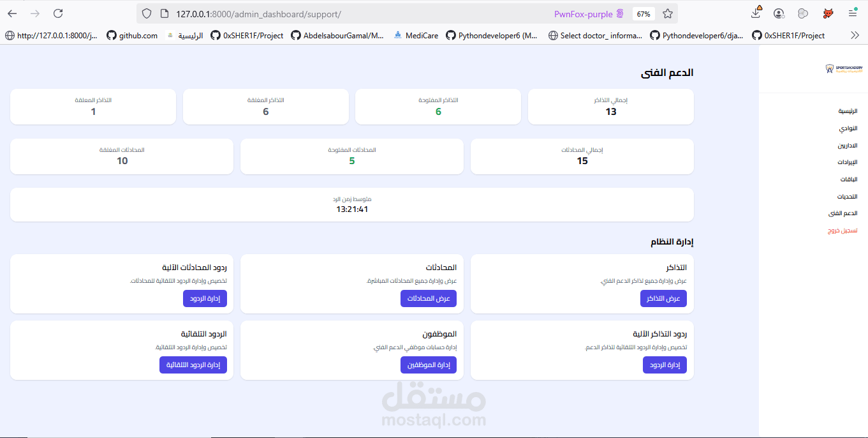Click إدارة الردود under ردود المحادثات الآلية

tap(205, 299)
